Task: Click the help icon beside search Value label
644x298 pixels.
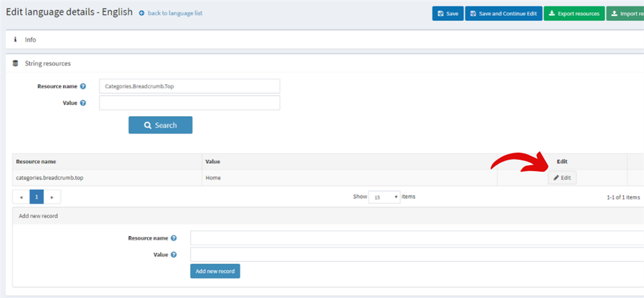Action: (x=83, y=103)
